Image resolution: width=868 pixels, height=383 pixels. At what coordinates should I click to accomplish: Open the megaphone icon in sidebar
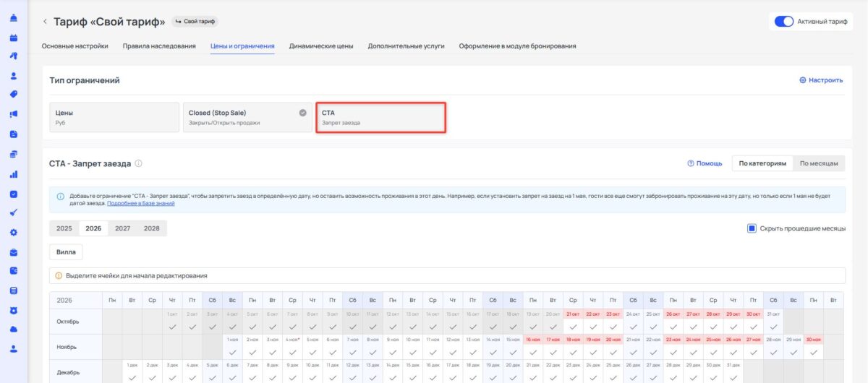(x=14, y=114)
